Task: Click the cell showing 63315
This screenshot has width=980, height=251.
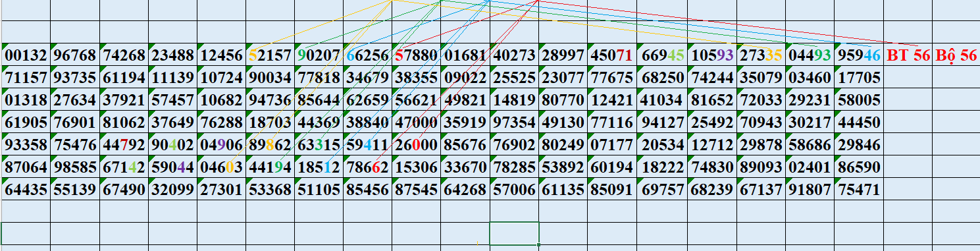Action: click(319, 145)
